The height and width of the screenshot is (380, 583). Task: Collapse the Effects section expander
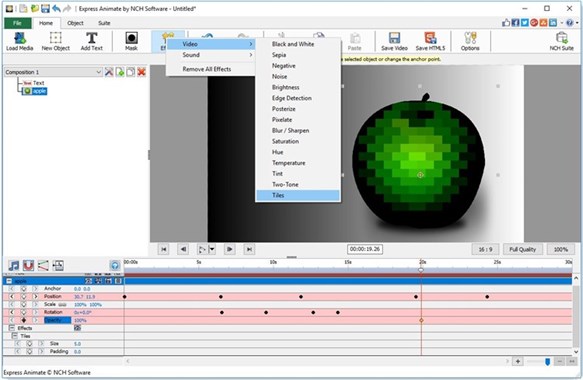[12, 328]
